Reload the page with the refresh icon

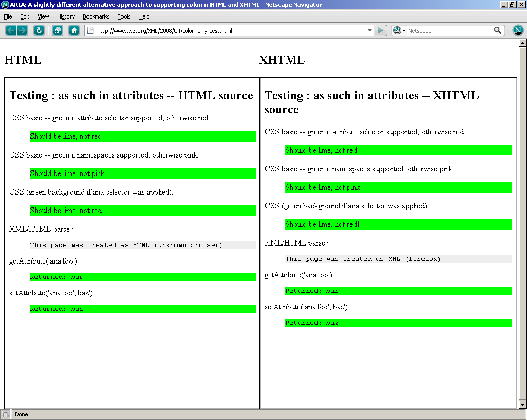click(x=39, y=30)
